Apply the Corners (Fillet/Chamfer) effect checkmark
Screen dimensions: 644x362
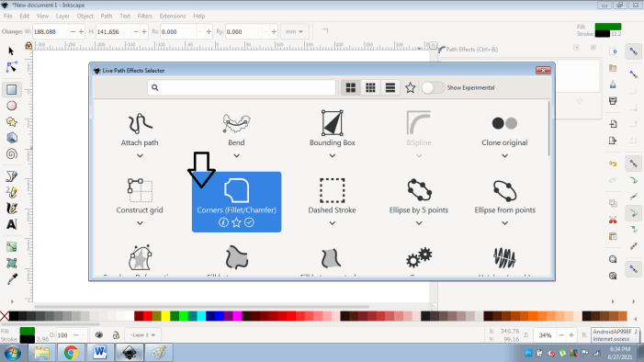point(249,222)
